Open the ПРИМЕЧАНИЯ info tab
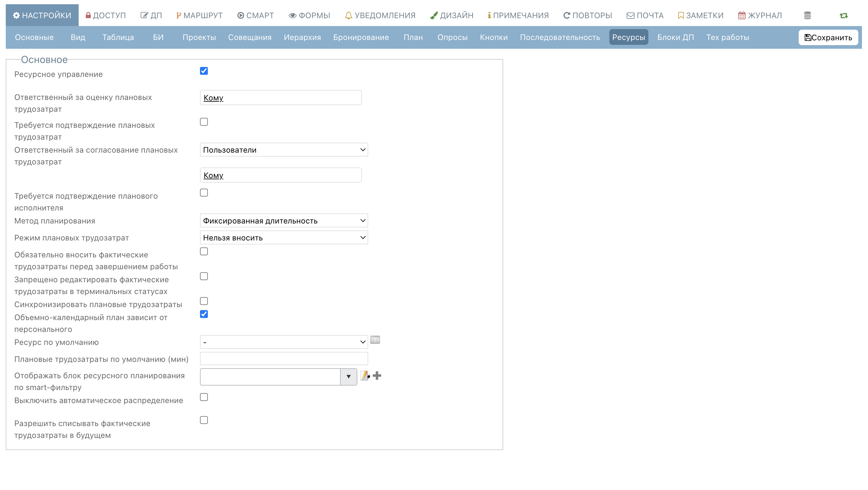The image size is (868, 490). click(518, 15)
